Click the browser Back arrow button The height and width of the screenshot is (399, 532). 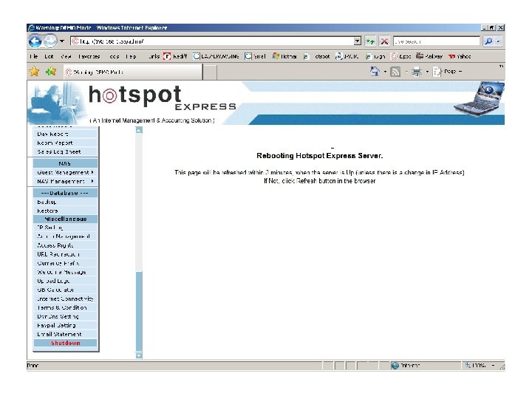[x=35, y=41]
